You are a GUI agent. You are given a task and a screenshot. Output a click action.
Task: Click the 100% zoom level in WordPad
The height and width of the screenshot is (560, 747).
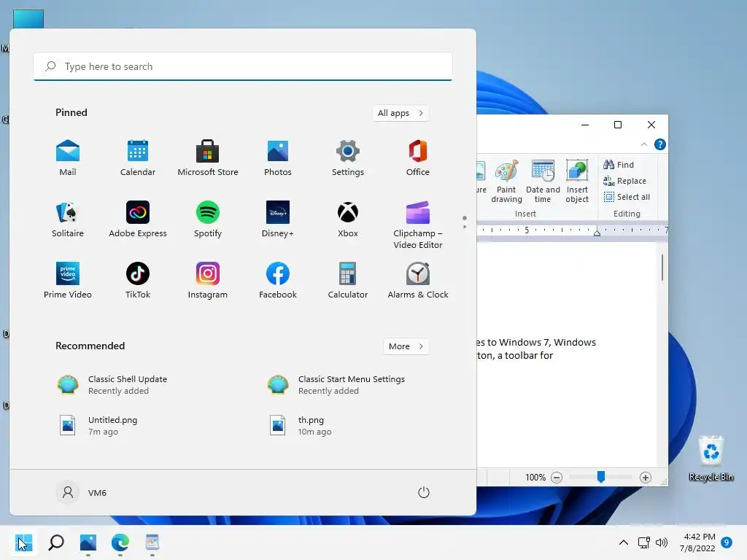point(535,477)
